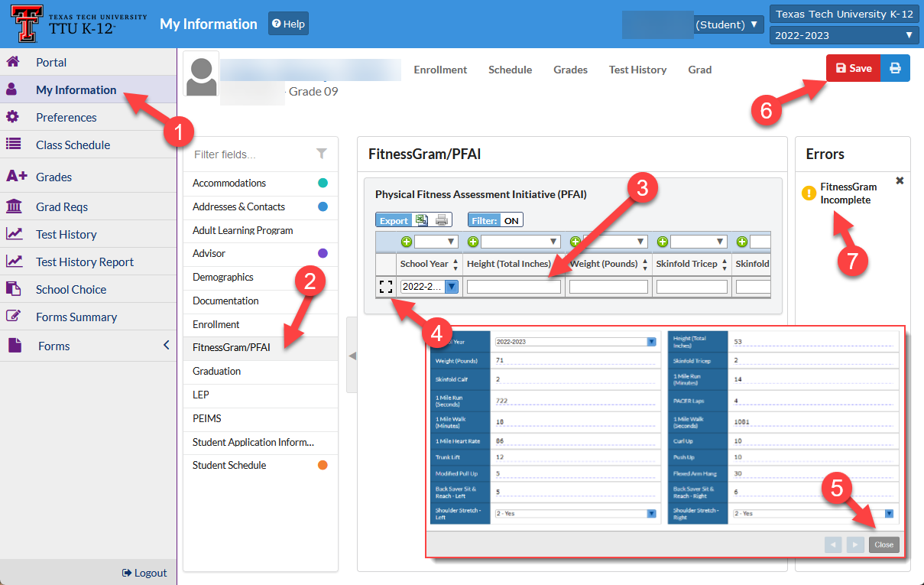The height and width of the screenshot is (585, 924).
Task: Open Help from the header
Action: [288, 24]
